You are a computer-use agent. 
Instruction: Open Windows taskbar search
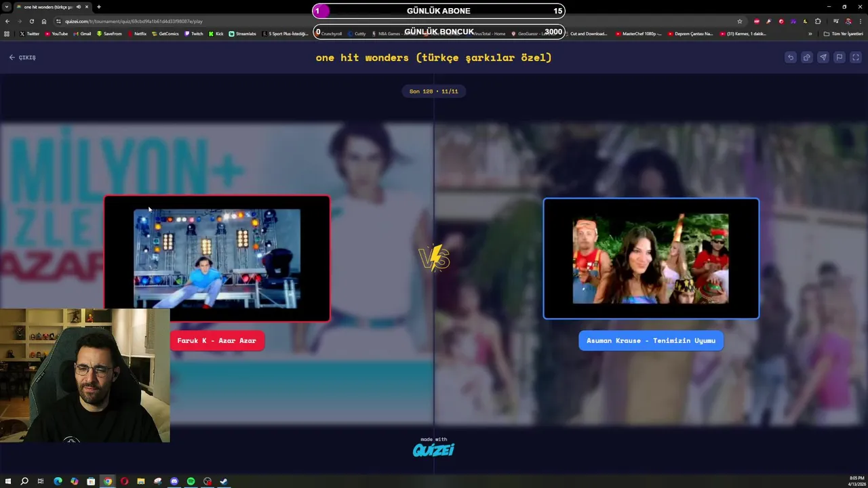pos(24,481)
